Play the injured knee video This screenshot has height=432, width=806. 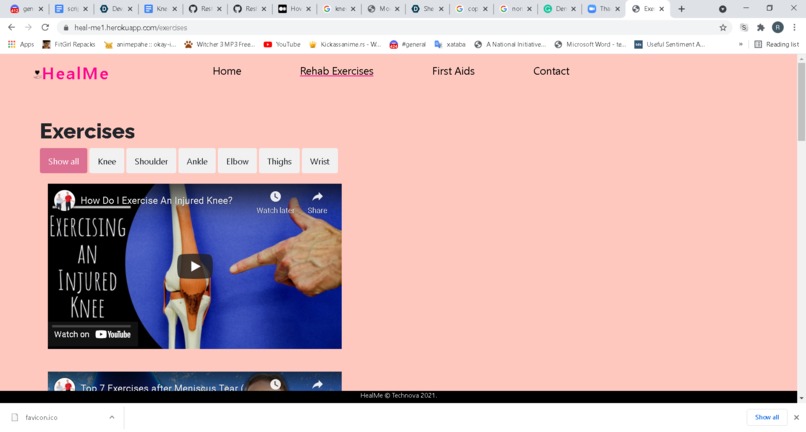click(x=195, y=266)
